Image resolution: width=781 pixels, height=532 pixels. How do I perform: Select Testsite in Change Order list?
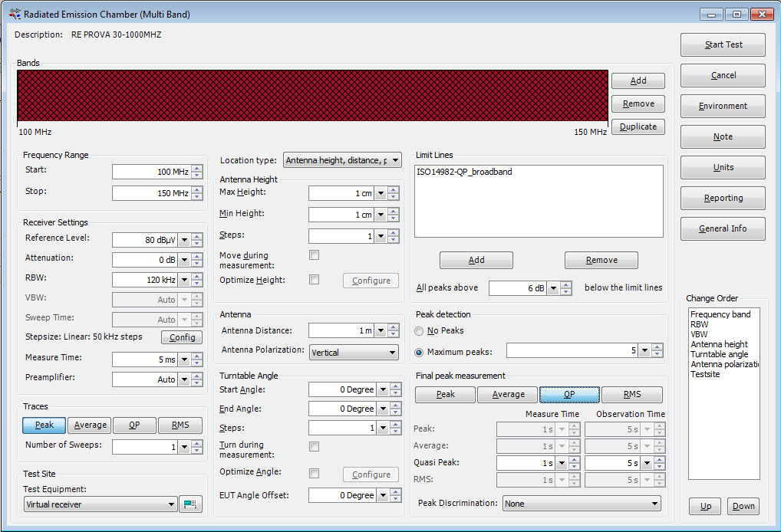[705, 374]
